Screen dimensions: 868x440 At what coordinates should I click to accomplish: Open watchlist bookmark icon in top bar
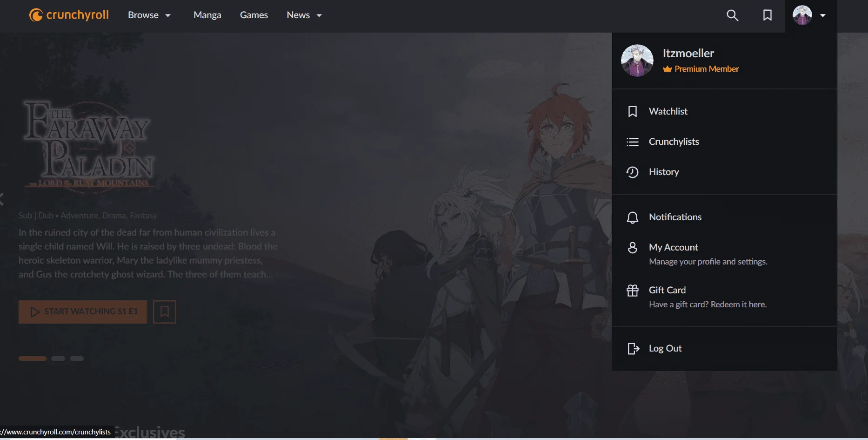point(767,15)
